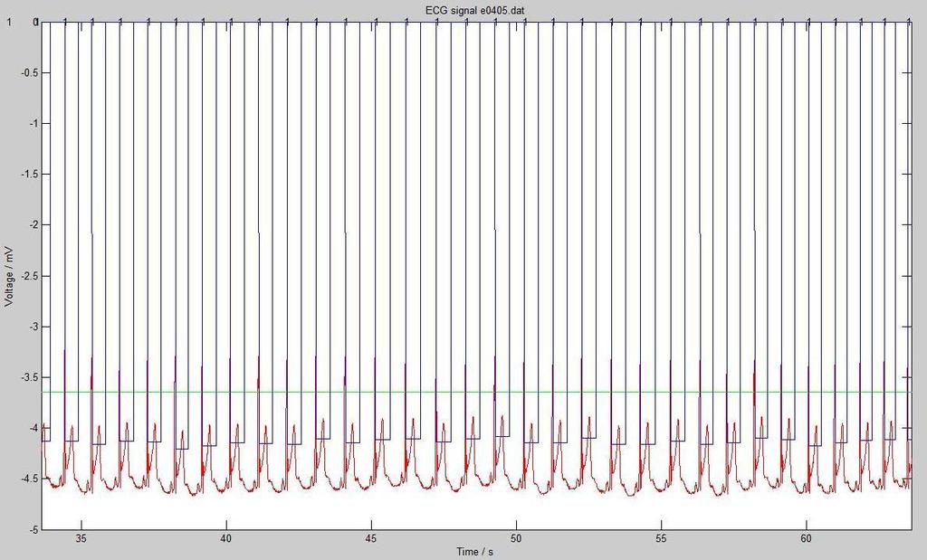Click y-axis tick label -2.5
This screenshot has width=927, height=560.
(30, 276)
